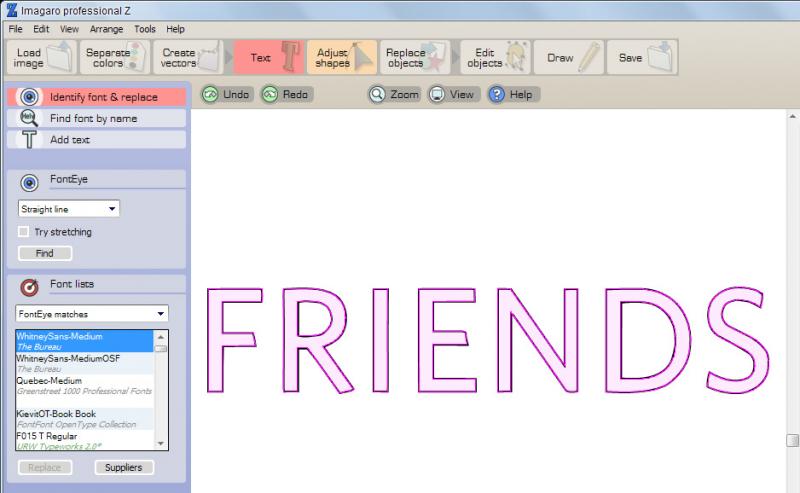Open the Save toolbar step
This screenshot has width=800, height=493.
click(642, 58)
